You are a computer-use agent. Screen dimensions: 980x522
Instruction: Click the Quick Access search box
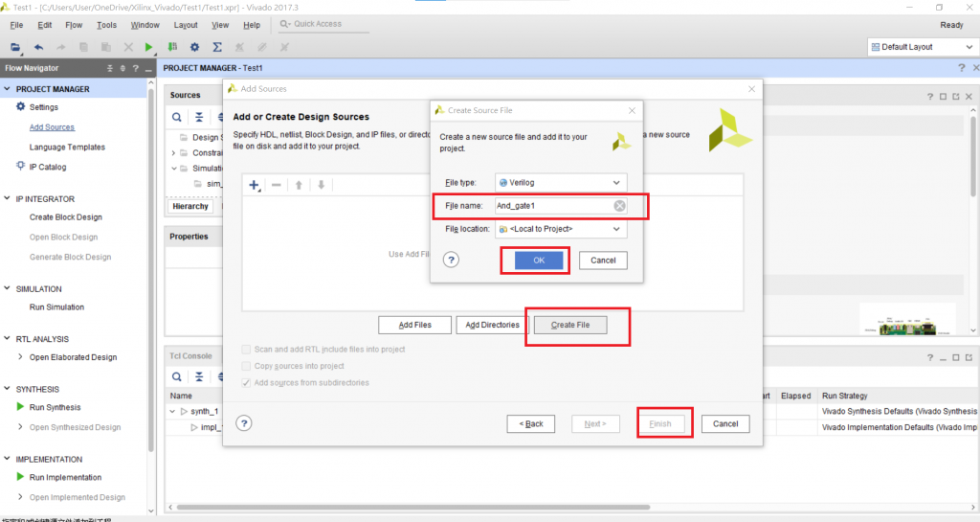[x=323, y=24]
